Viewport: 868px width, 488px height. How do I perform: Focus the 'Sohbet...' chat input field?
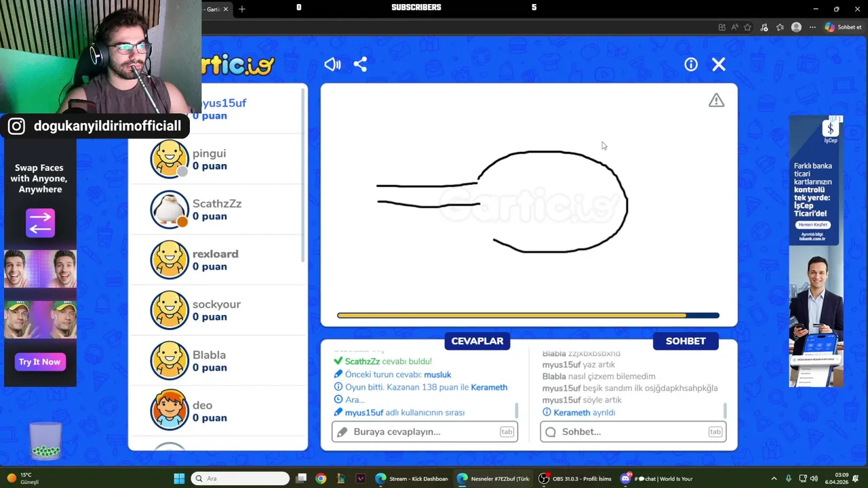[633, 432]
